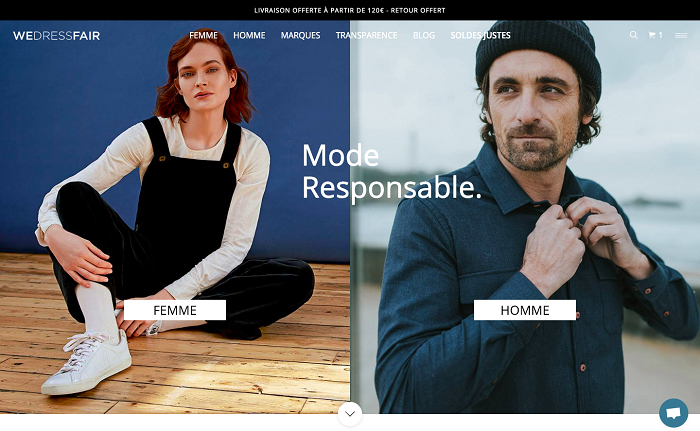Screen dimensions: 700x431
Task: Click the WeDressFair logo
Action: pyautogui.click(x=56, y=36)
